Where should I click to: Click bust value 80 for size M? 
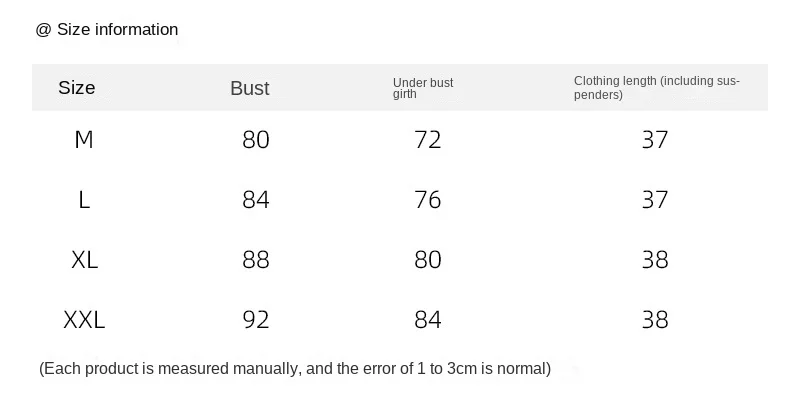click(x=256, y=140)
